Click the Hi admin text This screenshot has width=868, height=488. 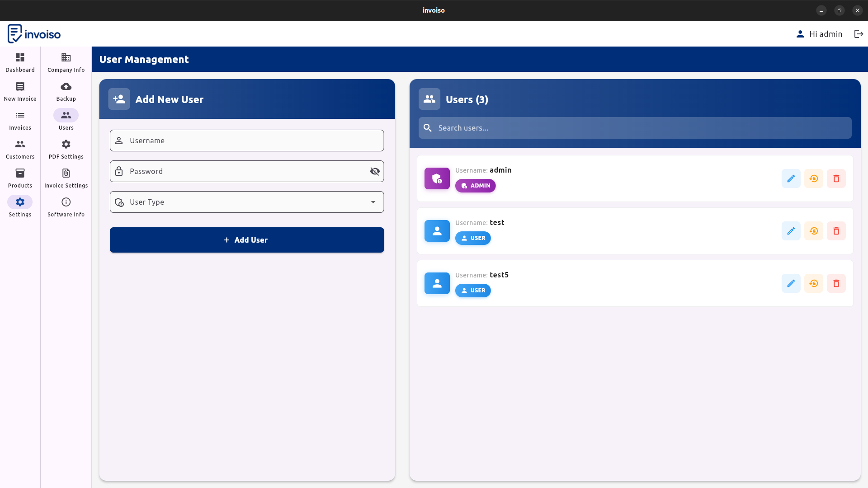coord(826,34)
